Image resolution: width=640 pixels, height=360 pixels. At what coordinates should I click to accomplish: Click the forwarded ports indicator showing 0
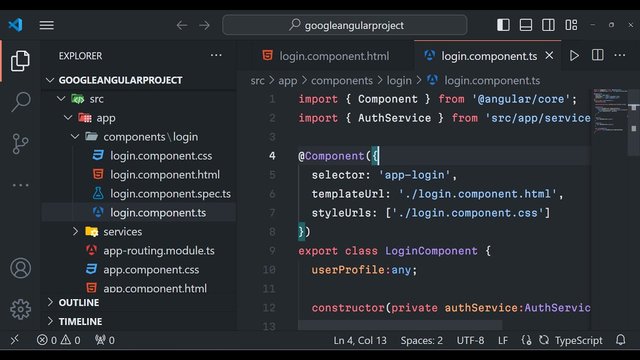click(x=104, y=340)
